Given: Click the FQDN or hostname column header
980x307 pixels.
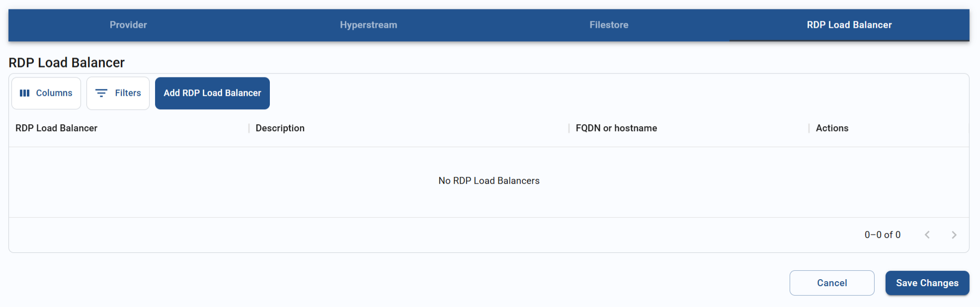Looking at the screenshot, I should (616, 128).
